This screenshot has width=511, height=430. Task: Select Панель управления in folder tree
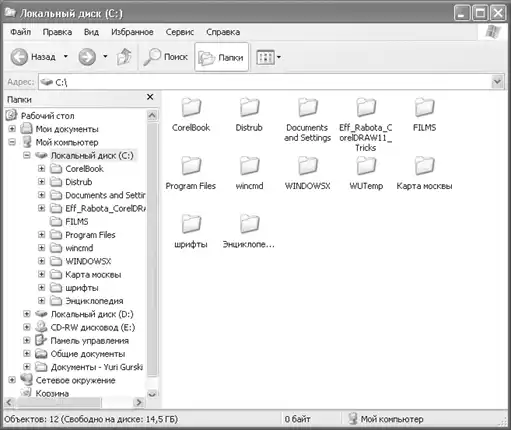pyautogui.click(x=89, y=341)
